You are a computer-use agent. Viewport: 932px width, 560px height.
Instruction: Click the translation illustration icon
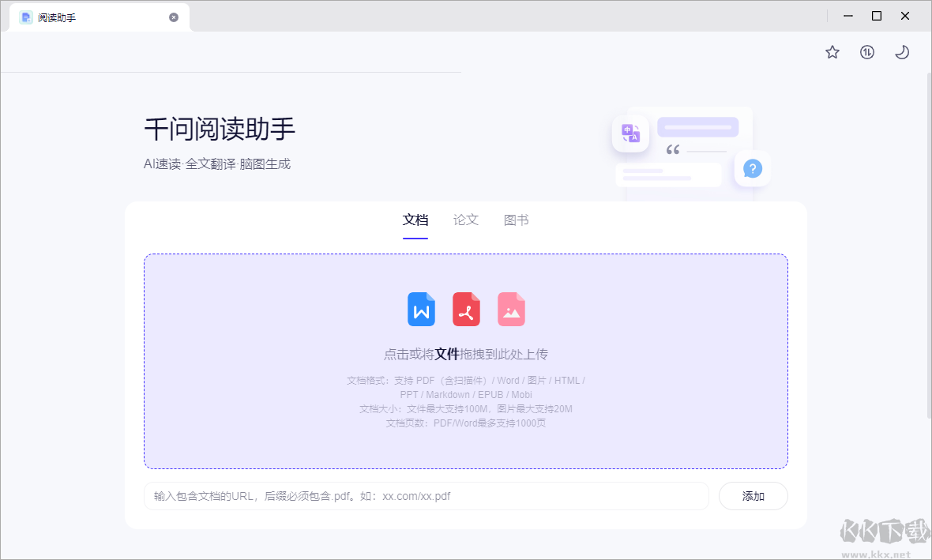coord(630,133)
